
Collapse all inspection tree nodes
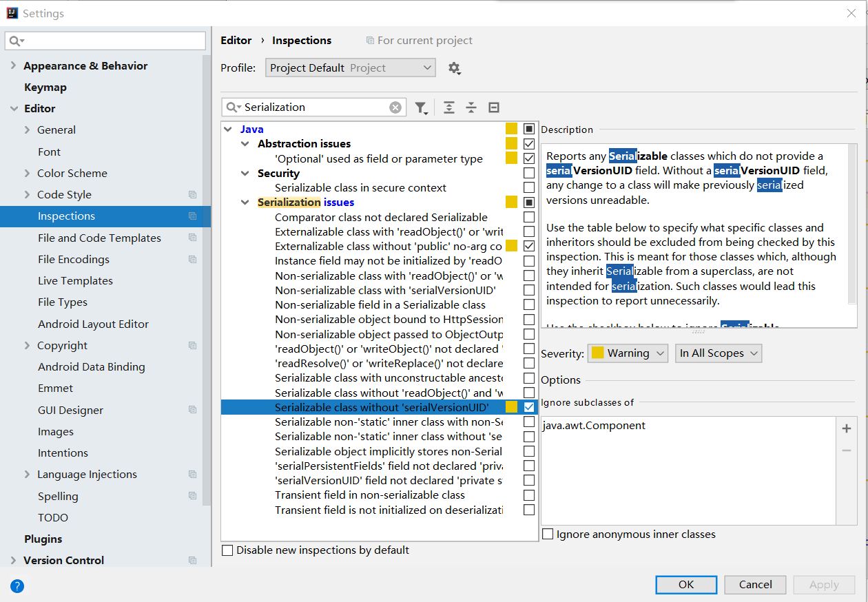tap(471, 107)
